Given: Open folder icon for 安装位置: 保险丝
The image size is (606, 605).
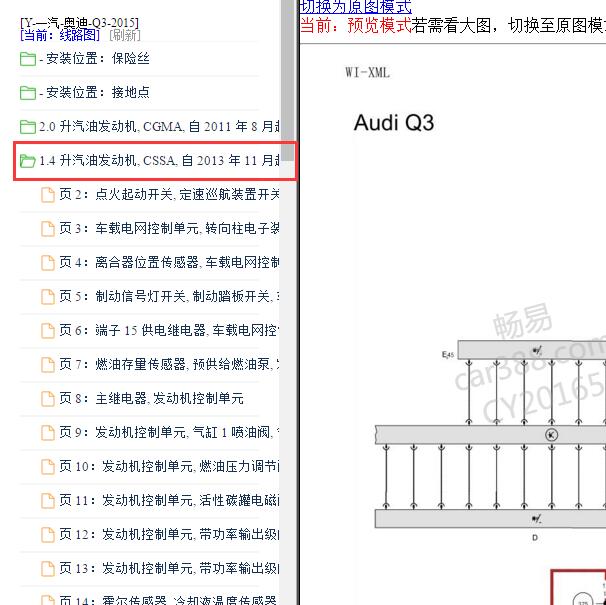Looking at the screenshot, I should [x=28, y=59].
